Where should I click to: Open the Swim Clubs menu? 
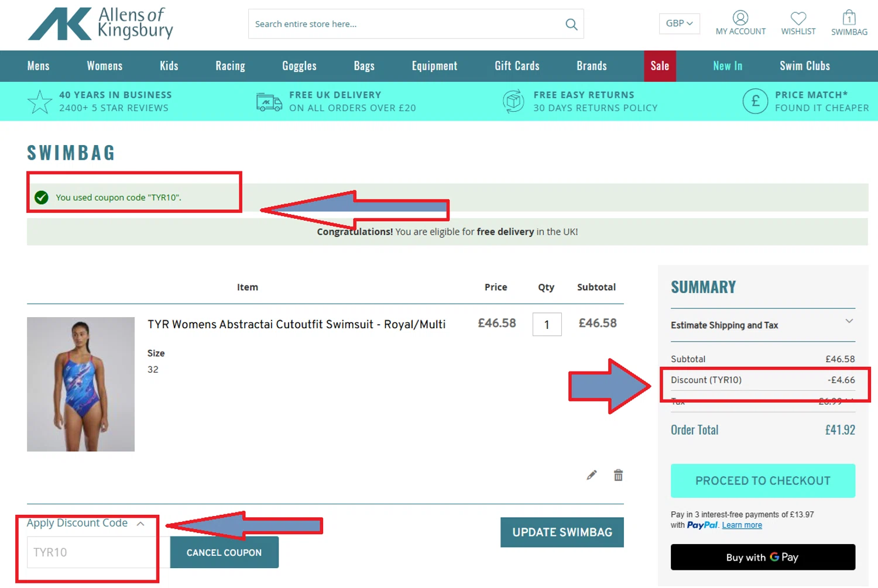click(x=805, y=66)
